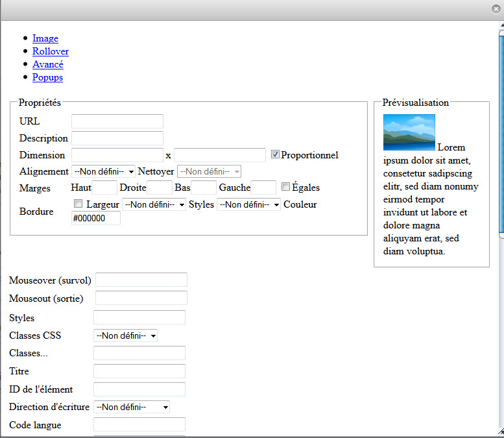The width and height of the screenshot is (504, 438).
Task: Focus the Description text field
Action: coord(117,138)
